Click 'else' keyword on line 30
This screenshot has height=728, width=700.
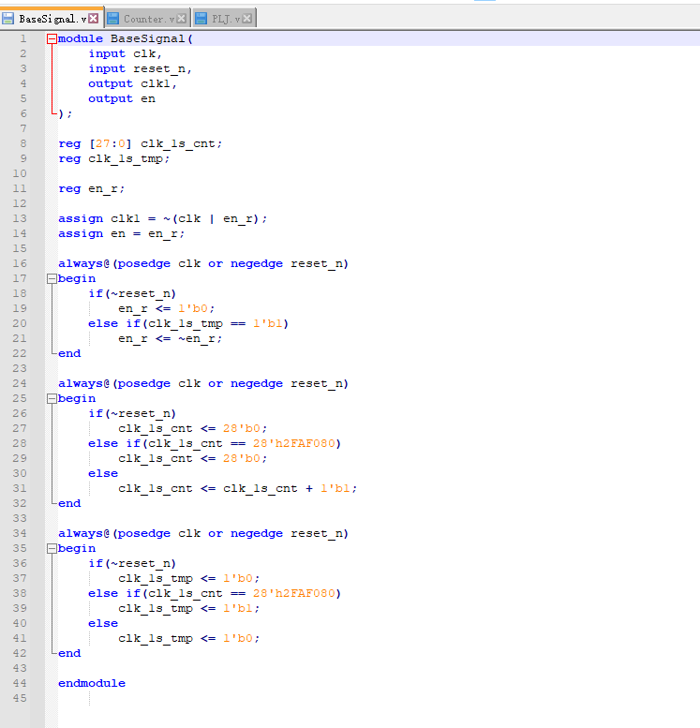pyautogui.click(x=103, y=473)
